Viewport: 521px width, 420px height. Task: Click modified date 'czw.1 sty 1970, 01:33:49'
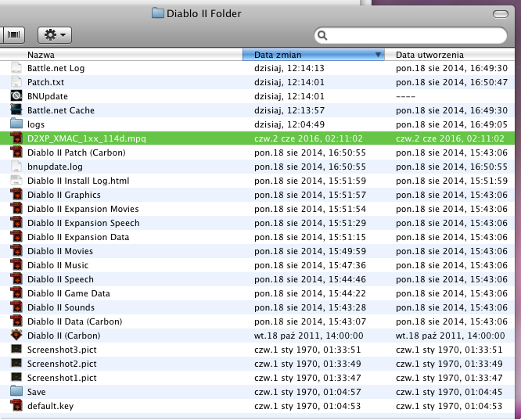tap(307, 364)
